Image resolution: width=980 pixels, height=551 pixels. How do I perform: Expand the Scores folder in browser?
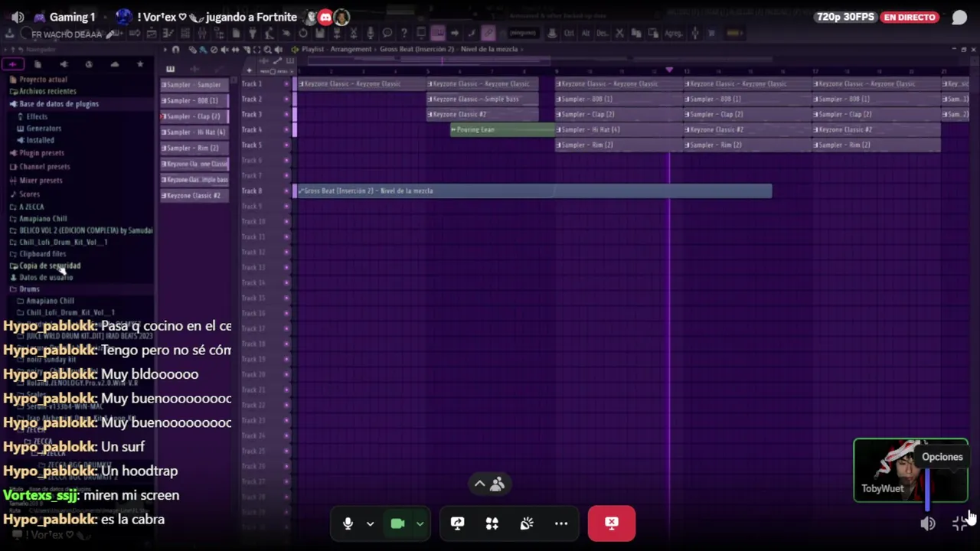click(x=24, y=194)
